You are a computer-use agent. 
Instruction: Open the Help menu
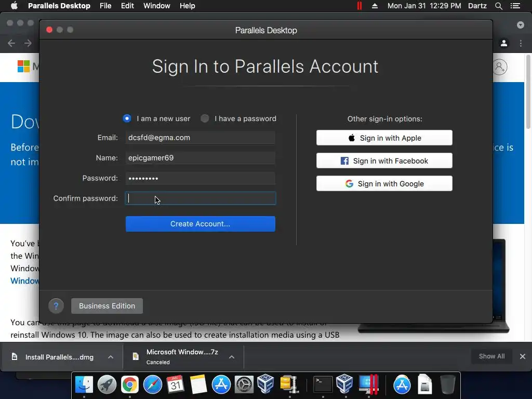point(187,6)
